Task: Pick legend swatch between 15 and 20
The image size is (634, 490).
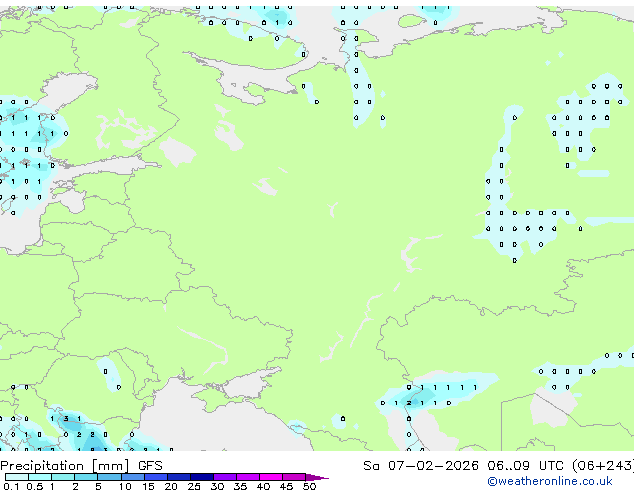Action: (x=156, y=477)
